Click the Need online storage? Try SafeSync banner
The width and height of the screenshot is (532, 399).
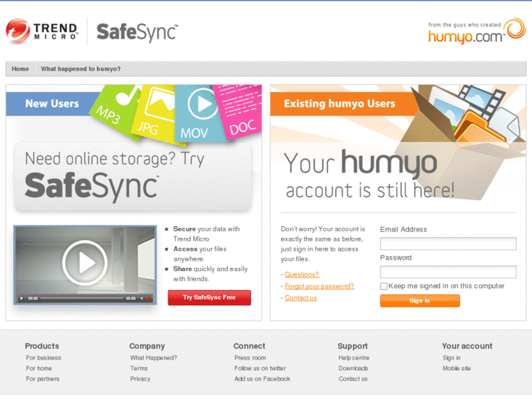coord(133,177)
